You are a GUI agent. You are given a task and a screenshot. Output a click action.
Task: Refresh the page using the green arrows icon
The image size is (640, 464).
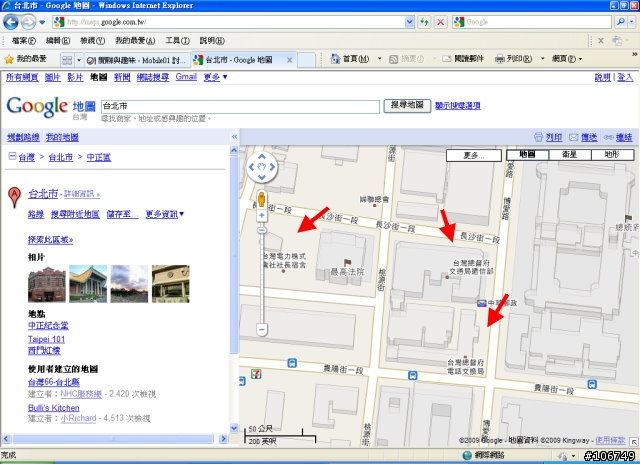[x=424, y=22]
